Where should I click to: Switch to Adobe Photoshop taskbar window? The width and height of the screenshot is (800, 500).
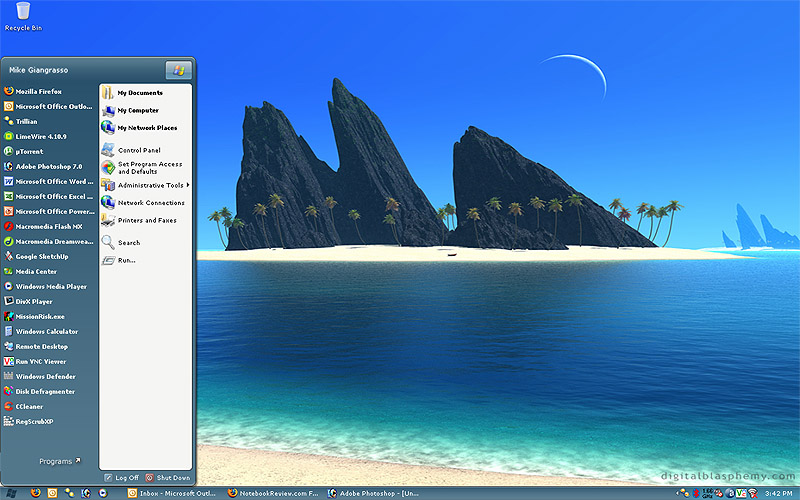pyautogui.click(x=373, y=493)
